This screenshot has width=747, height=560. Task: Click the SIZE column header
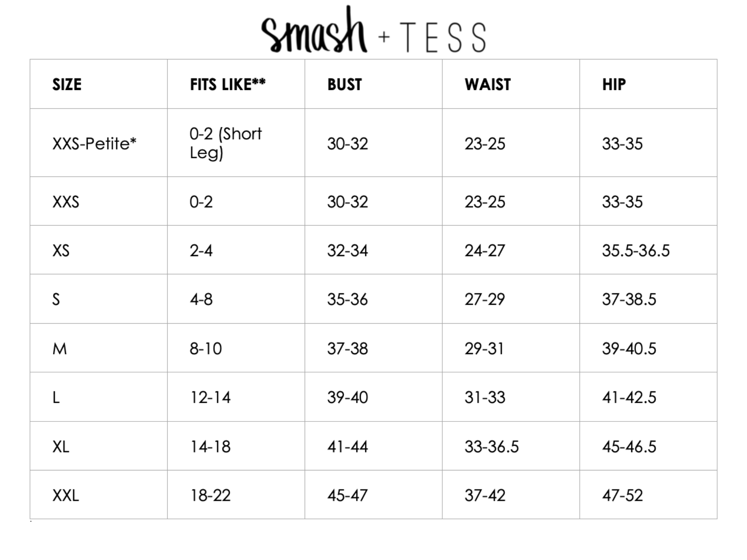pyautogui.click(x=67, y=85)
